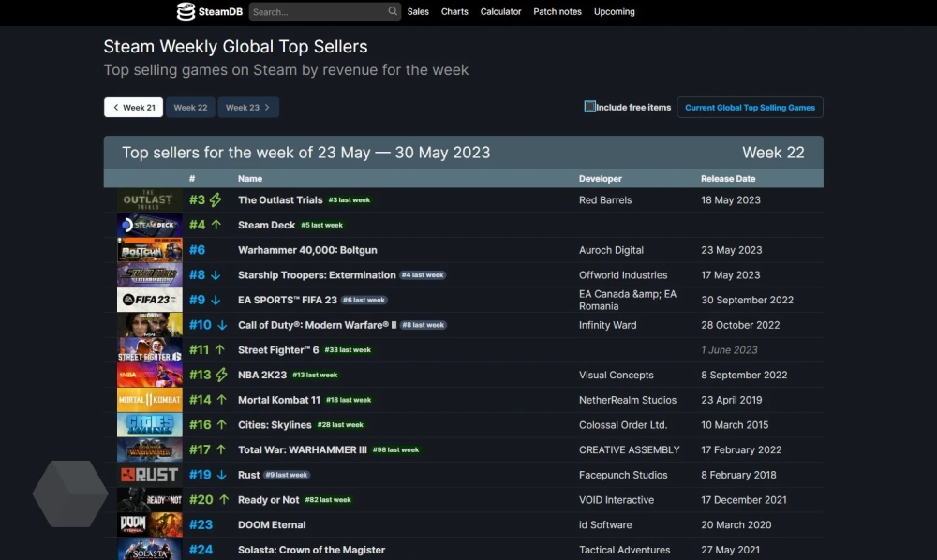This screenshot has height=560, width=937.
Task: Select the Week 22 button
Action: pyautogui.click(x=190, y=108)
